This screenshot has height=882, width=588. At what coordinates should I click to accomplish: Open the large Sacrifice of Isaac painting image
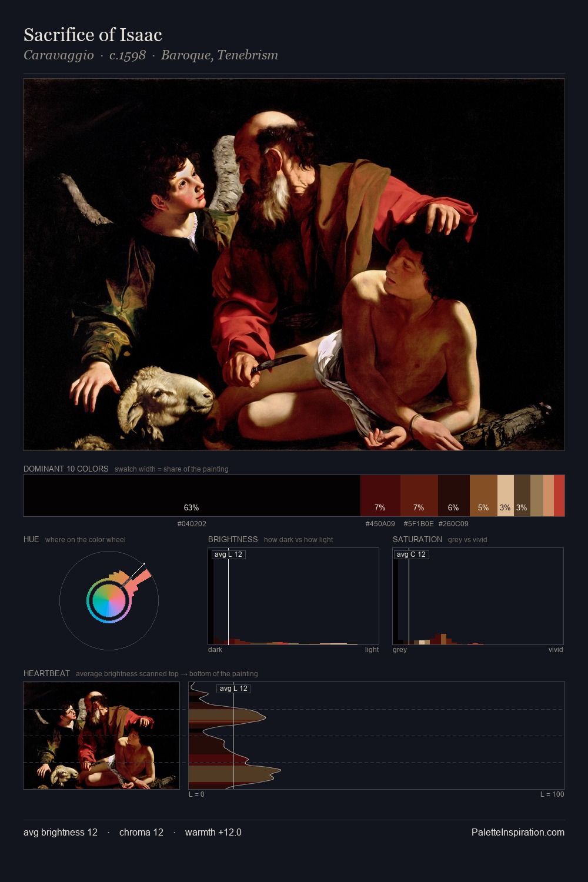[294, 265]
